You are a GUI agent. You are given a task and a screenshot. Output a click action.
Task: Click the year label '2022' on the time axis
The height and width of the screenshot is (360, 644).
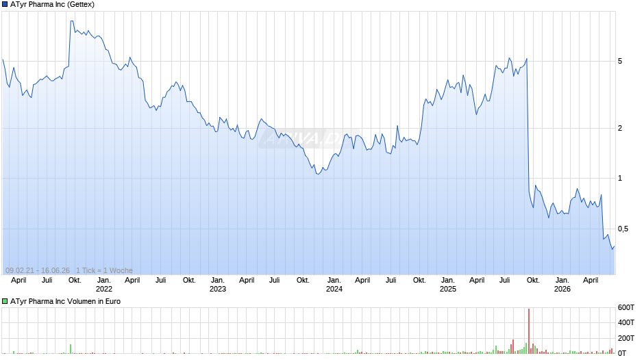pyautogui.click(x=104, y=289)
